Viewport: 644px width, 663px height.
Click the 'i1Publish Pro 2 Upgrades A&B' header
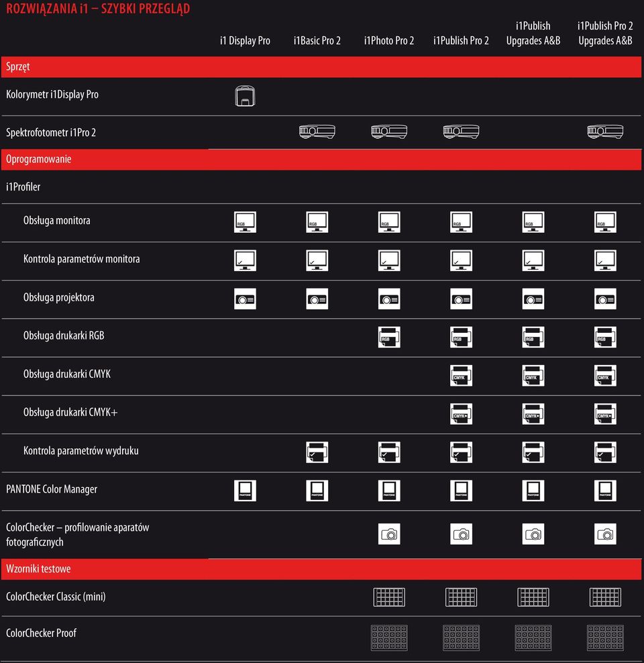point(605,33)
